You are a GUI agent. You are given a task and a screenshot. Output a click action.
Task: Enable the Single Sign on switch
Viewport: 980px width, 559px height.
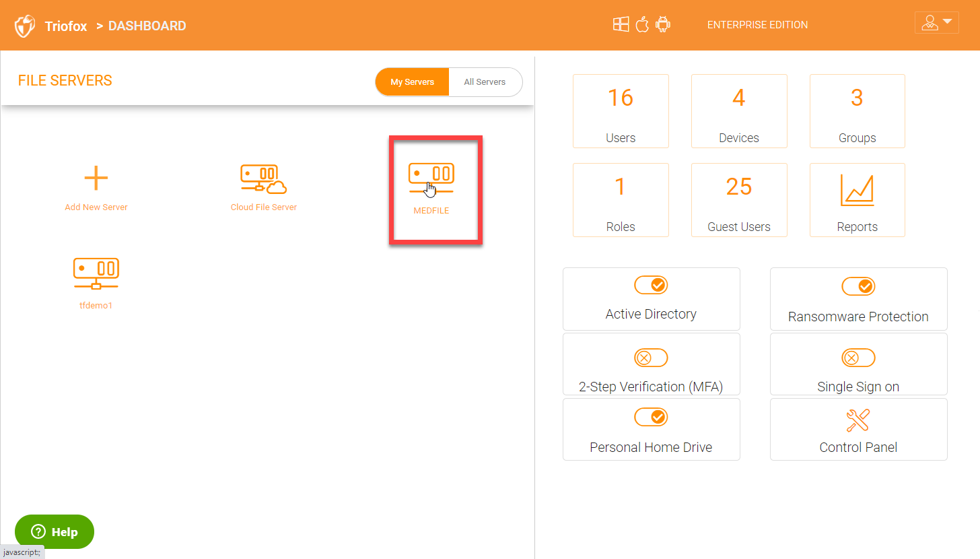[x=858, y=358]
